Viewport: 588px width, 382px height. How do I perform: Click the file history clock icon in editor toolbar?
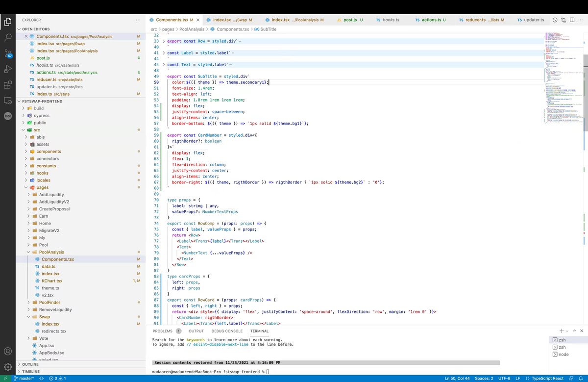(x=555, y=20)
